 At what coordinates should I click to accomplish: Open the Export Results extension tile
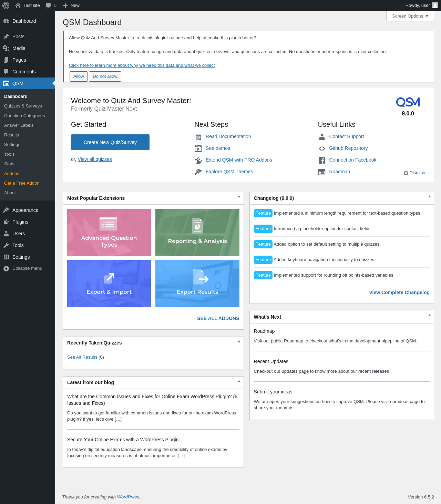point(197,284)
